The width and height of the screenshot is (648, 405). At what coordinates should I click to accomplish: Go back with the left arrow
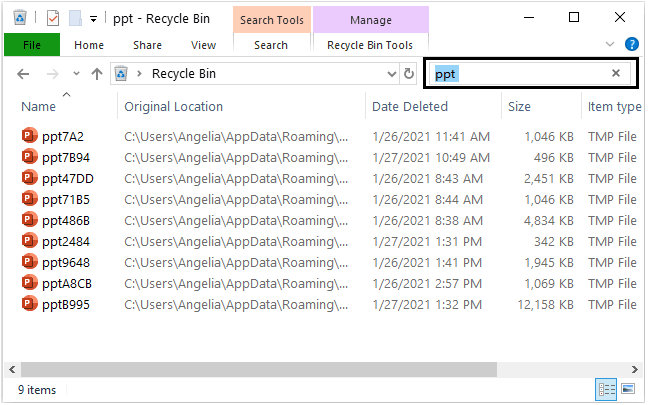(x=23, y=74)
